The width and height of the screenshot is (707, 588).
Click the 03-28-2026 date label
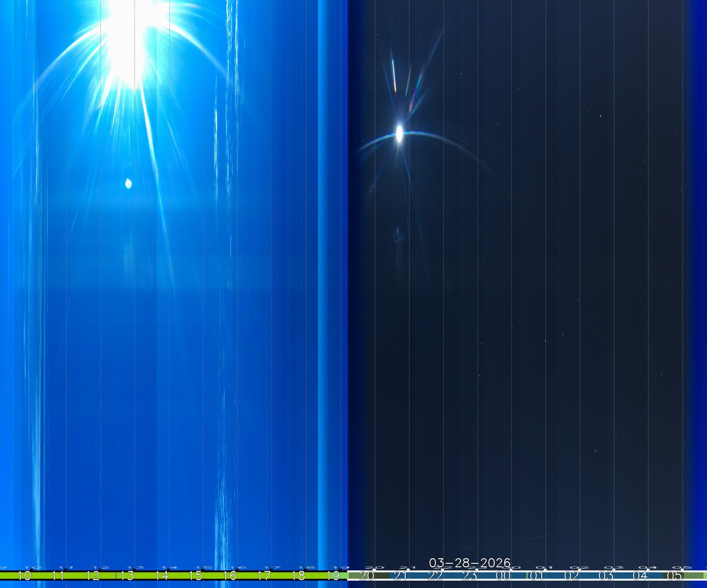[470, 563]
